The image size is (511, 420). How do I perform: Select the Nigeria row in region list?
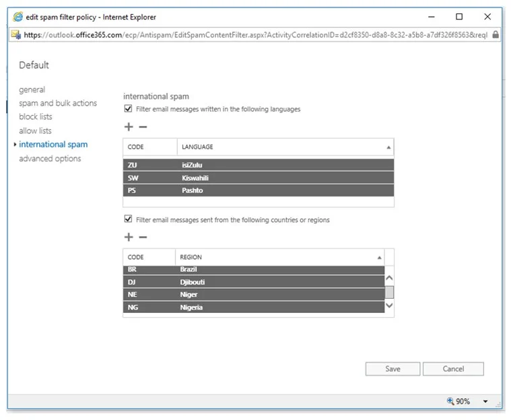click(254, 308)
